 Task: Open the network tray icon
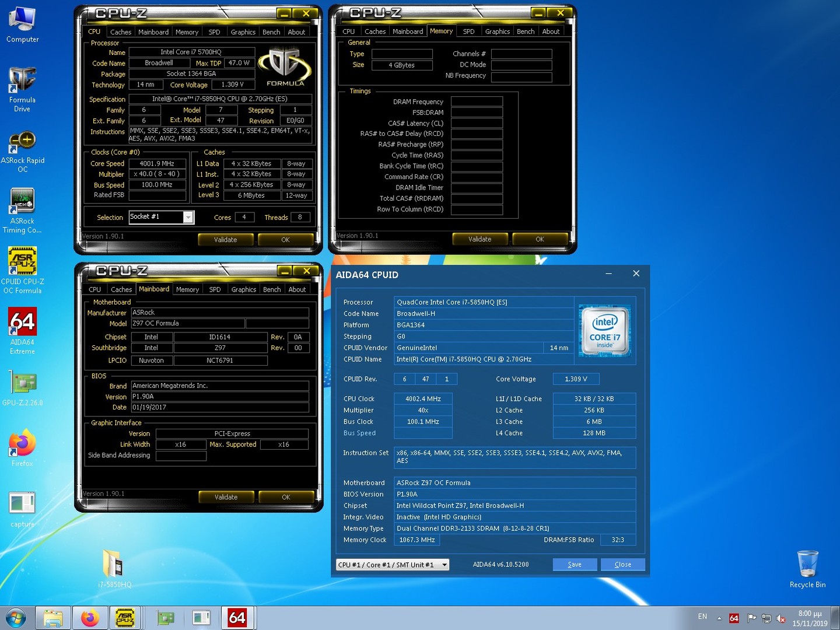pos(766,618)
